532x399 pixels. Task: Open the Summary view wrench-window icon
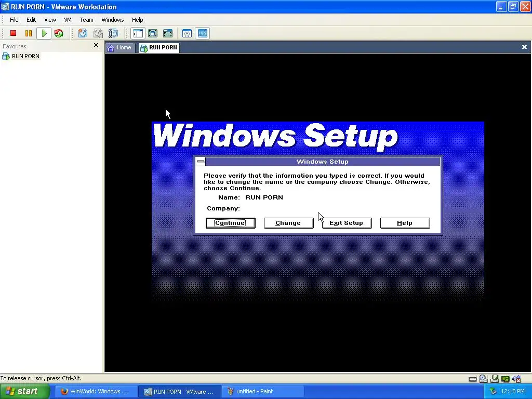[x=187, y=33]
